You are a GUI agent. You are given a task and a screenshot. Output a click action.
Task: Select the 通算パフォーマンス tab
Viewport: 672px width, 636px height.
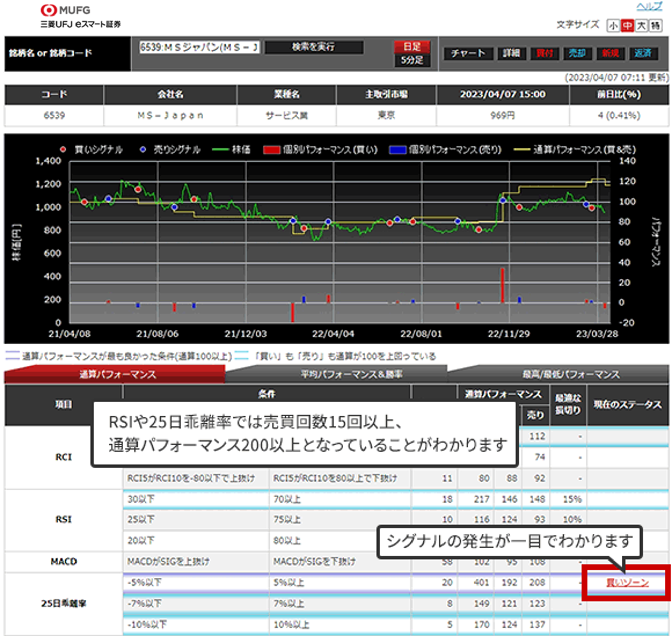117,374
